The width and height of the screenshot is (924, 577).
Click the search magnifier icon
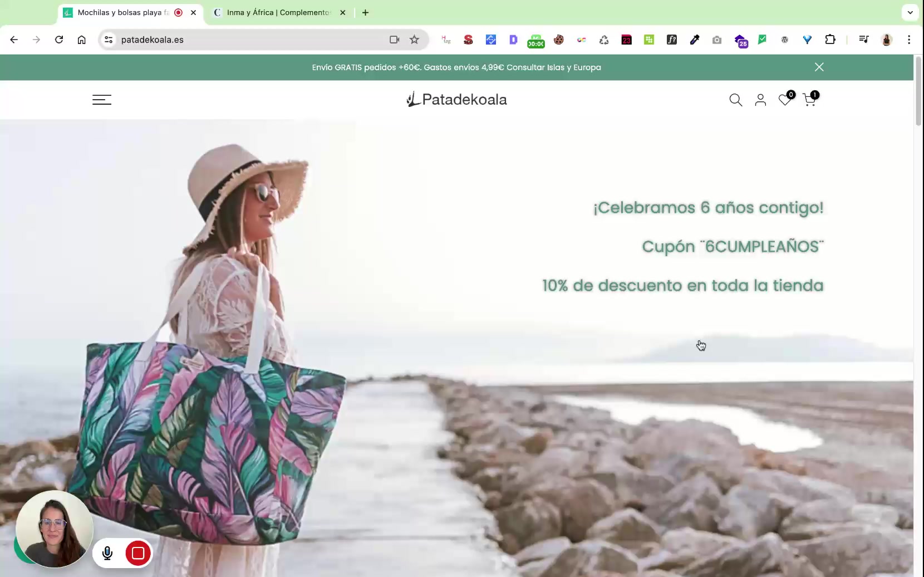735,100
